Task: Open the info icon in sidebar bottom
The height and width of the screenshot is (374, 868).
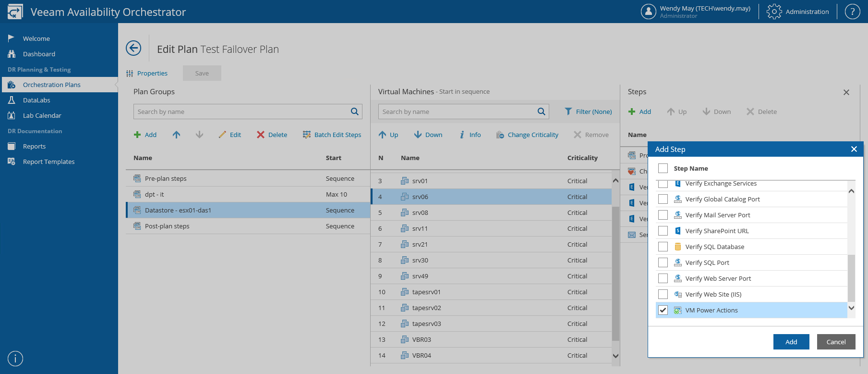Action: [15, 359]
